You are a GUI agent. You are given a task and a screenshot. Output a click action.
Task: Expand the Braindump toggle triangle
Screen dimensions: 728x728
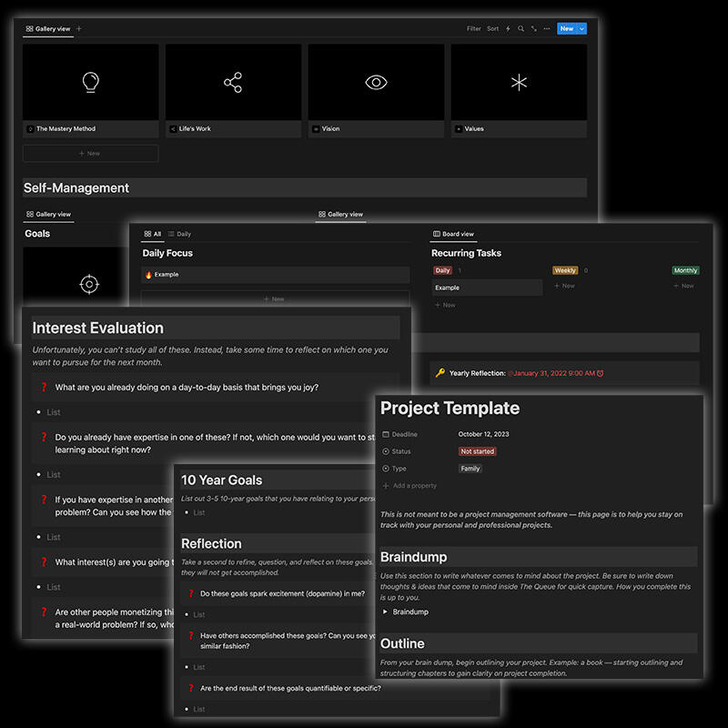386,612
